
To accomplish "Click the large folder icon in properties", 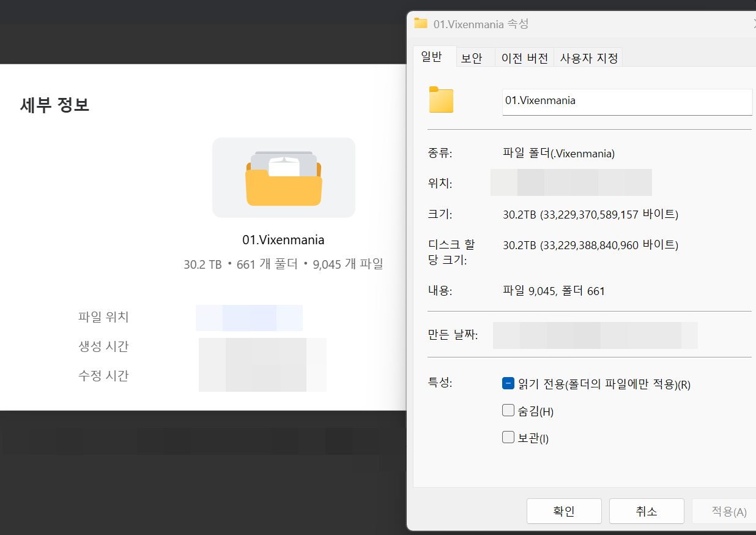I will coord(441,100).
